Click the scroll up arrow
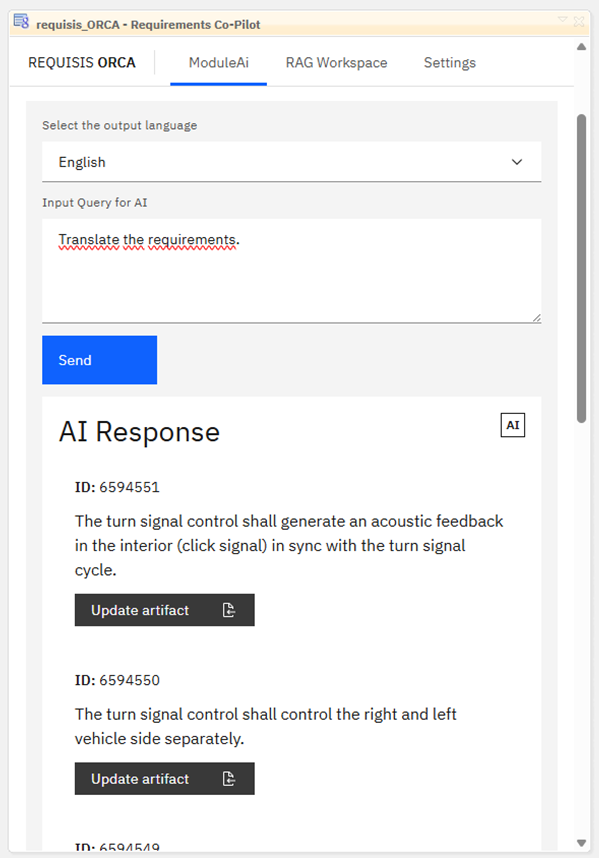 pyautogui.click(x=581, y=47)
